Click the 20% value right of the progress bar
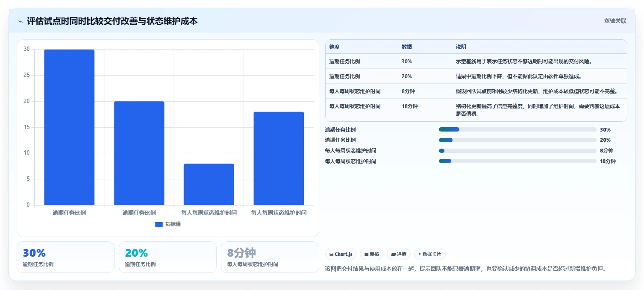This screenshot has width=644, height=290. click(605, 140)
